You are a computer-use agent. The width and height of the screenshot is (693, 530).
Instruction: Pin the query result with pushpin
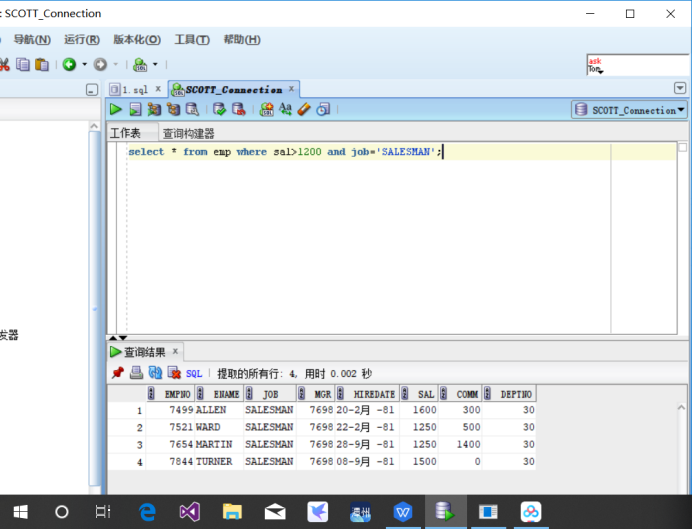click(x=117, y=373)
